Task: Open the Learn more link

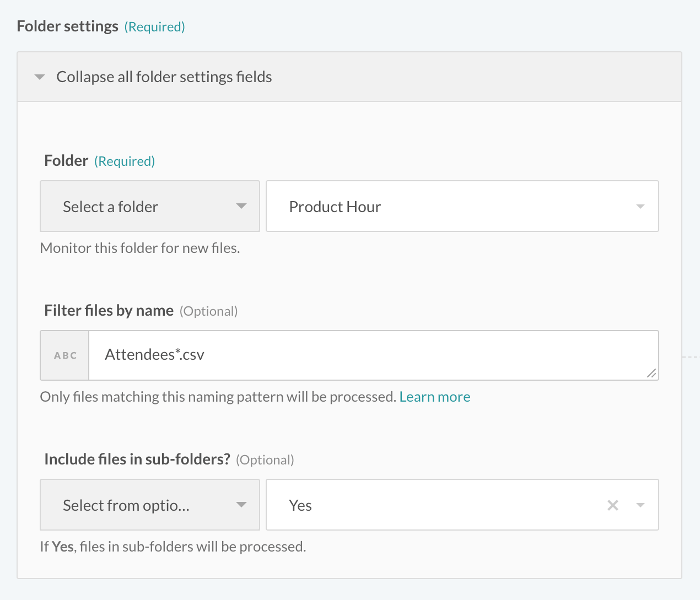Action: tap(434, 397)
